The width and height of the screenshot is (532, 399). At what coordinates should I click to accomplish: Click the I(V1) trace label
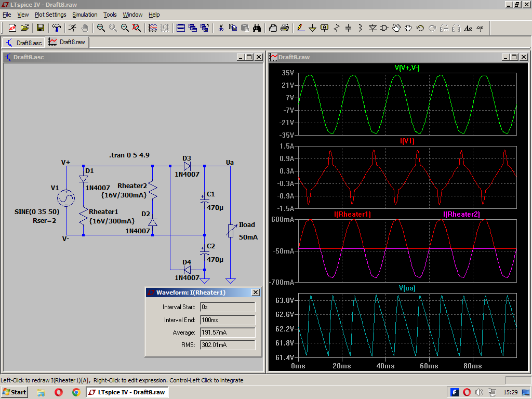click(x=407, y=141)
